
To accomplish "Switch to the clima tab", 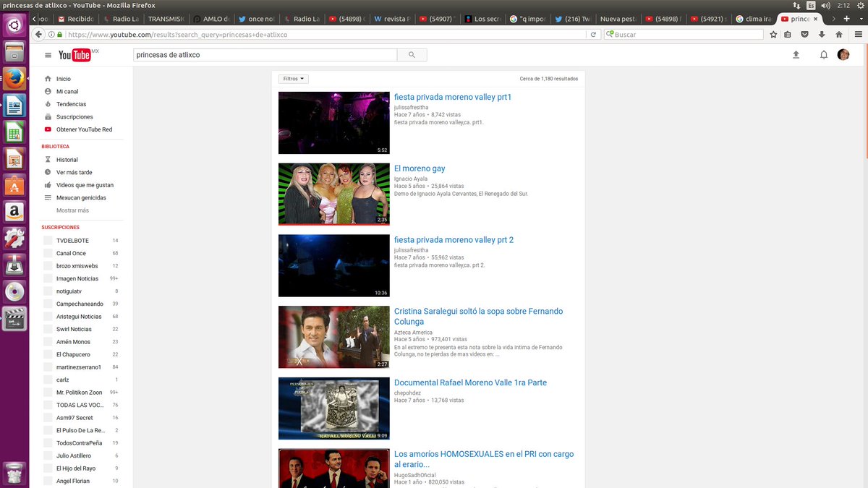I will tap(755, 19).
